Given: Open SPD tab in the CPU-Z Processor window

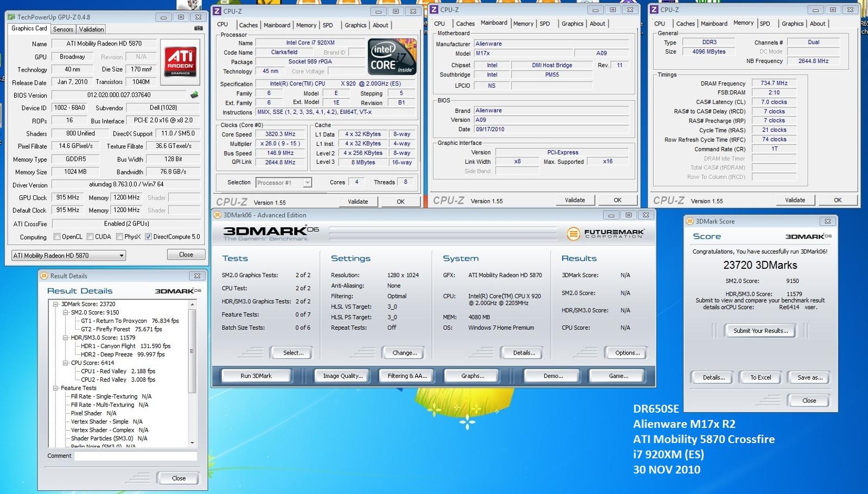Looking at the screenshot, I should pos(328,25).
